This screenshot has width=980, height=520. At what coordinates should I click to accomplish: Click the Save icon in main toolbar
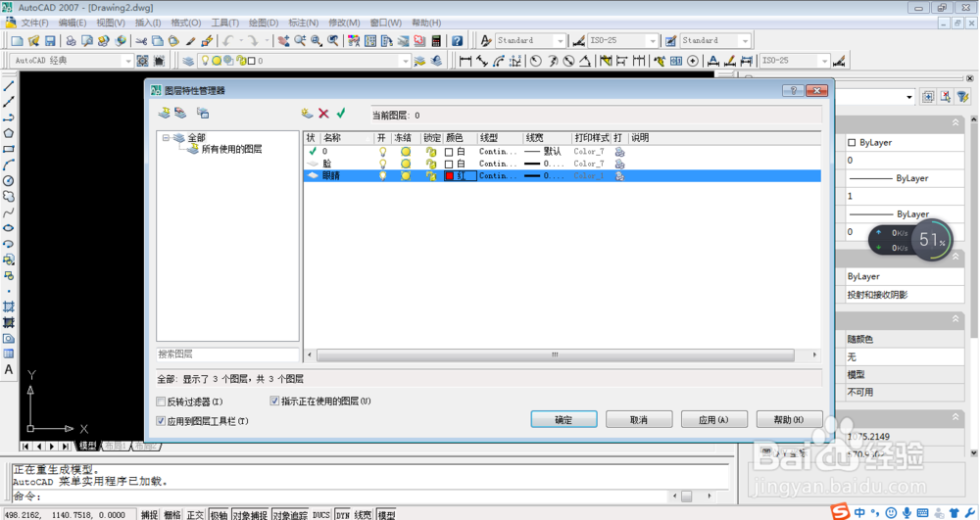click(x=50, y=40)
